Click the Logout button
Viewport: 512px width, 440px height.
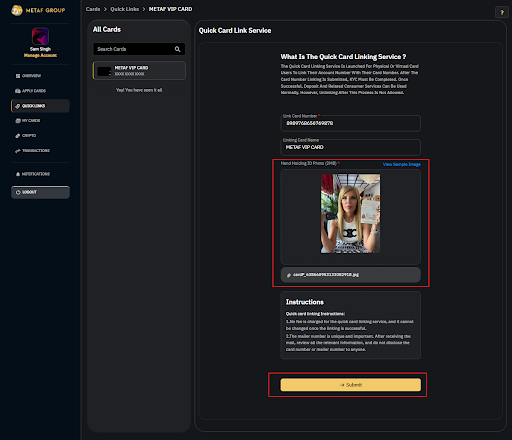coord(40,192)
